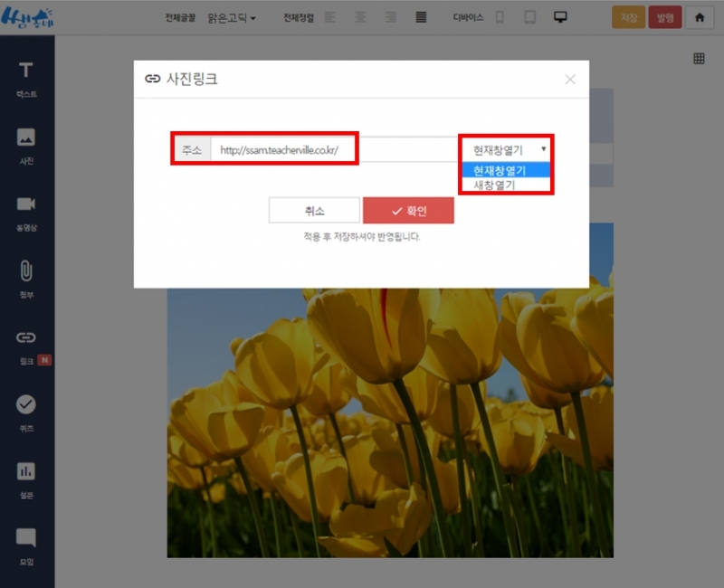
Task: Switch to desktop monitor device preview
Action: [560, 17]
